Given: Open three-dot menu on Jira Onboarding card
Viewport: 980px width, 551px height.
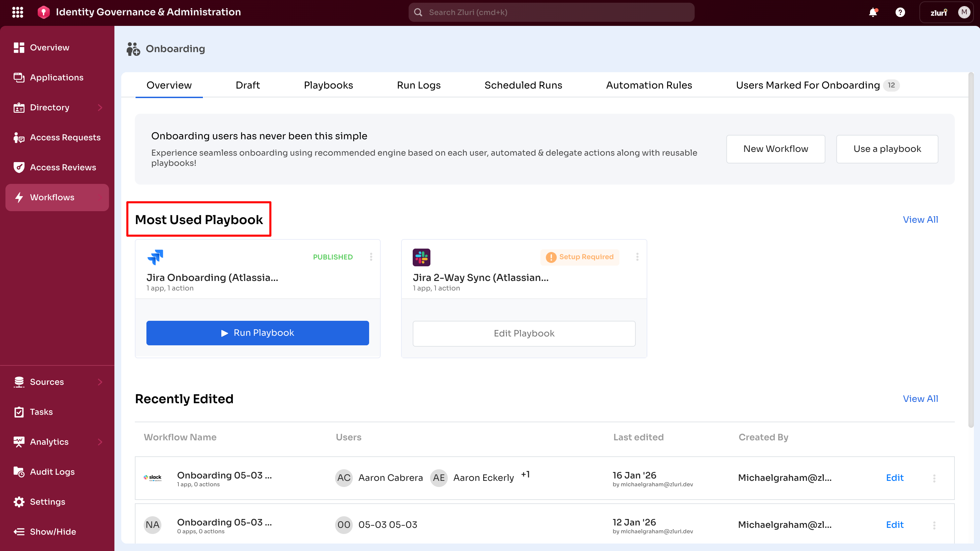Looking at the screenshot, I should pyautogui.click(x=371, y=257).
